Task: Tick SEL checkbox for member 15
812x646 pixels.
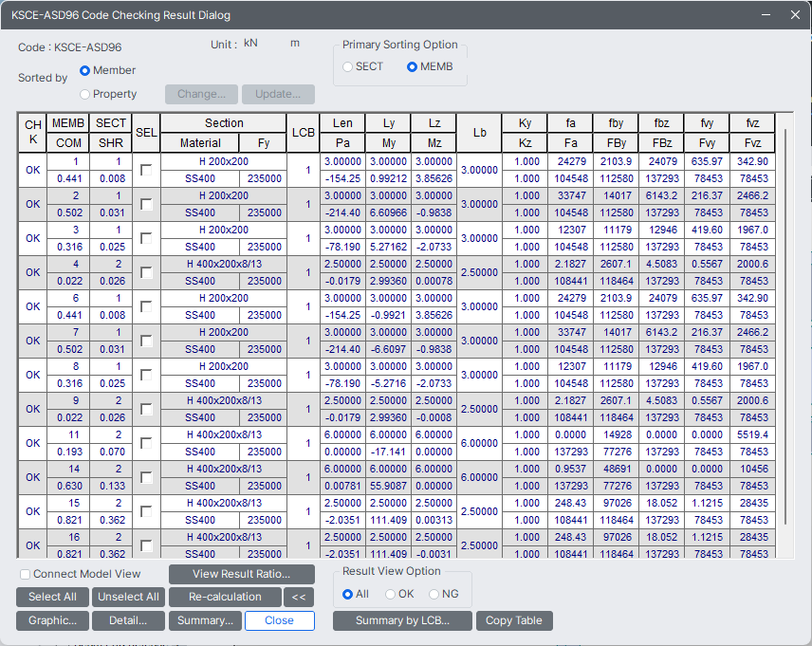Action: 146,512
